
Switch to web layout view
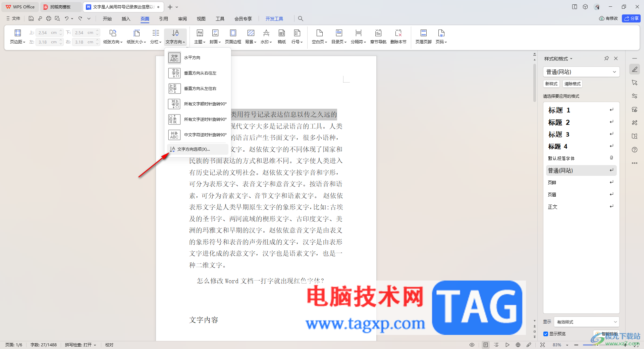[518, 345]
